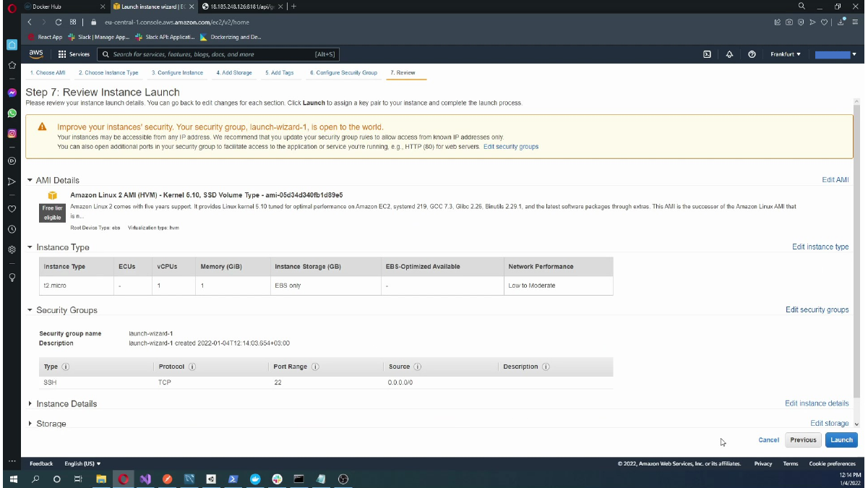Open Opera sidebar settings gear

pyautogui.click(x=12, y=249)
